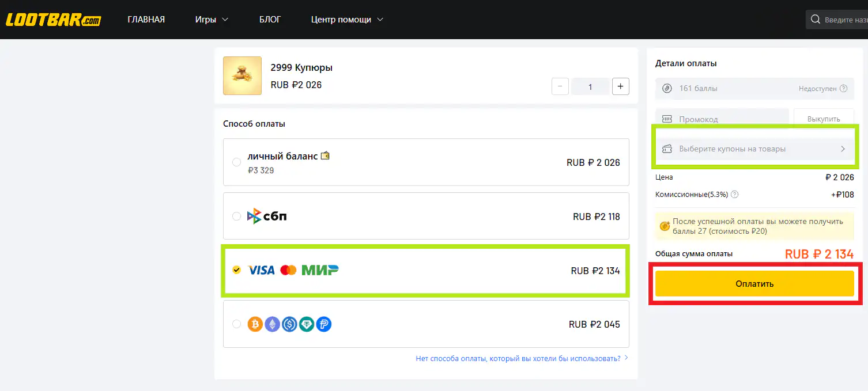Click the Выкупить promo button
Image resolution: width=868 pixels, height=391 pixels.
pyautogui.click(x=824, y=119)
